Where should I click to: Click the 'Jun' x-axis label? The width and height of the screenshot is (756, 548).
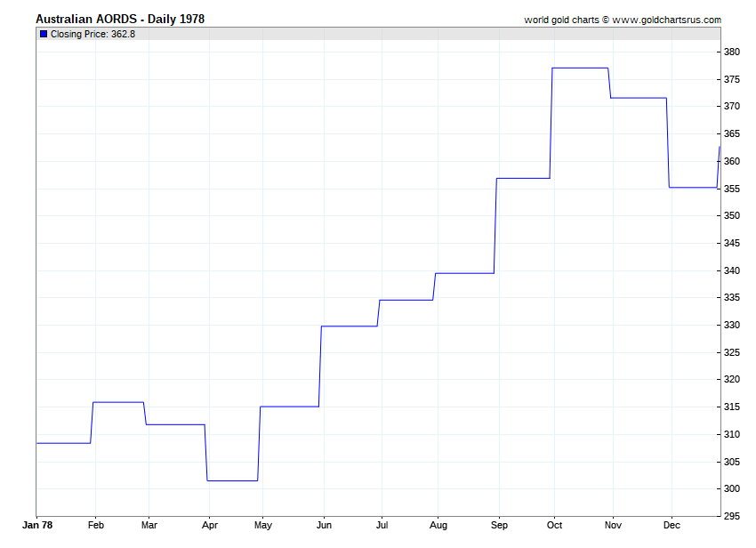324,525
